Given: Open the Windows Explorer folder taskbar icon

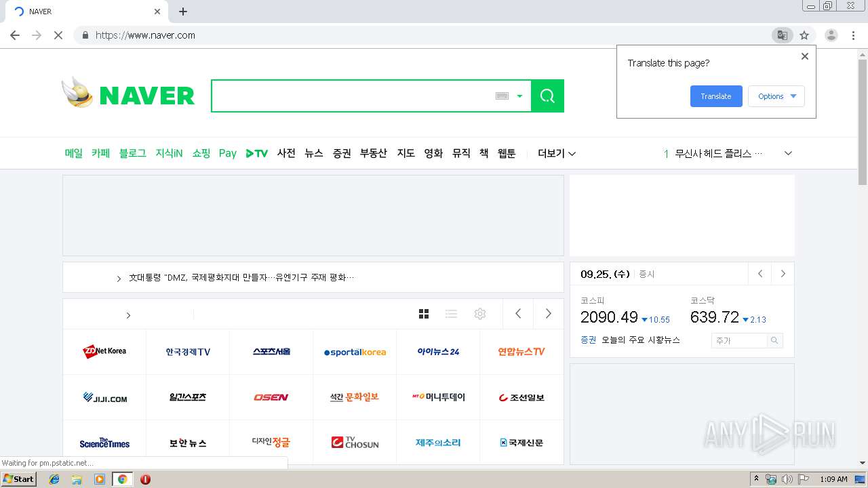Looking at the screenshot, I should [77, 479].
